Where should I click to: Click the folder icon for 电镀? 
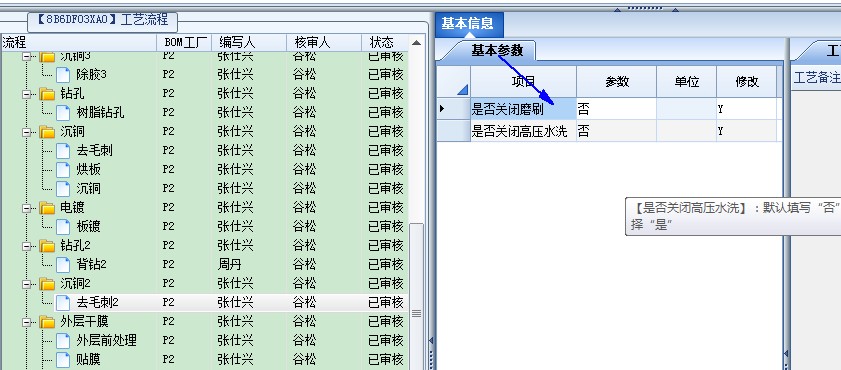point(48,208)
